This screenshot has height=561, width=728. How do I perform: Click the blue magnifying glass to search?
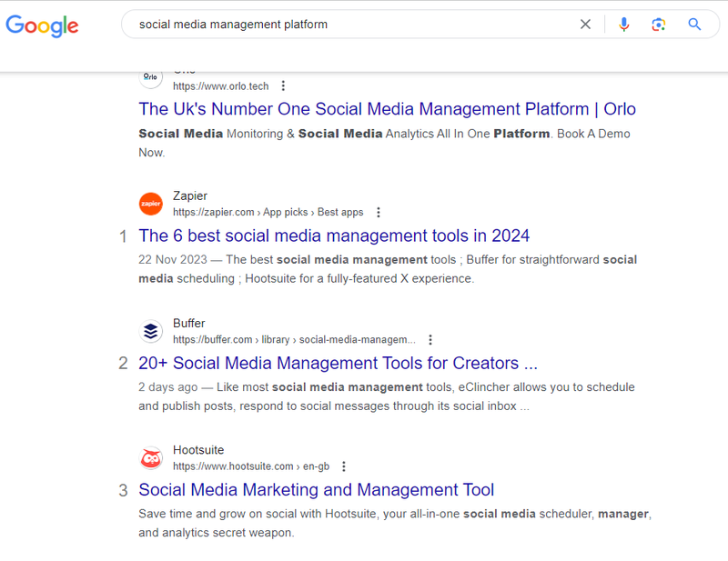coord(693,25)
